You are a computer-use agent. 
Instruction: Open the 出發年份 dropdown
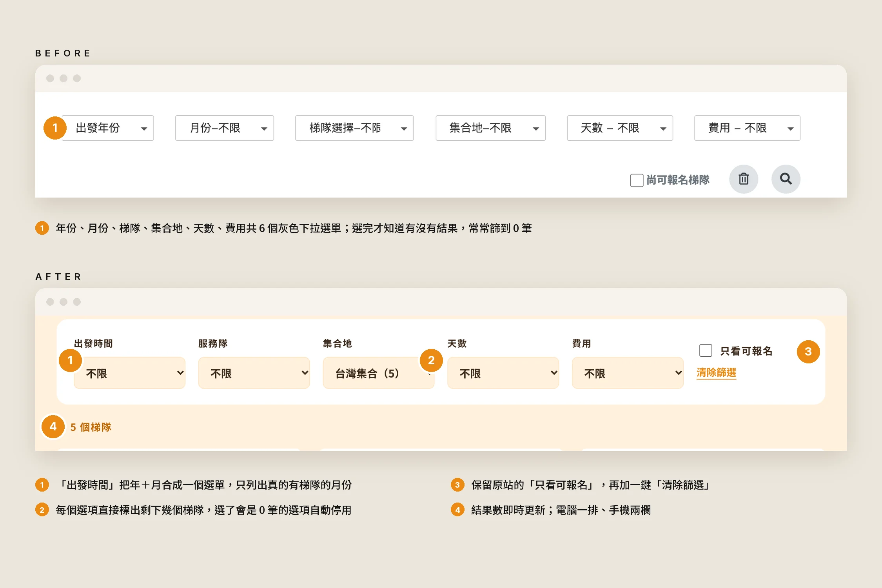(x=107, y=128)
